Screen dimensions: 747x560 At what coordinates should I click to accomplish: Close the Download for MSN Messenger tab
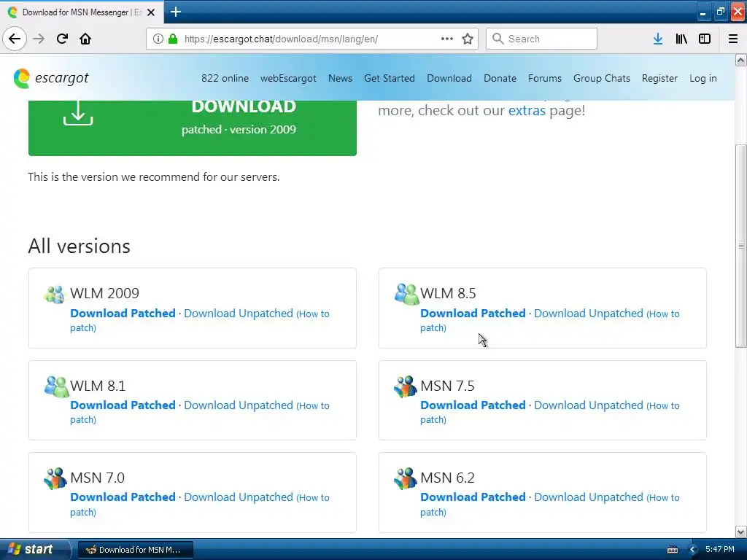click(x=151, y=12)
